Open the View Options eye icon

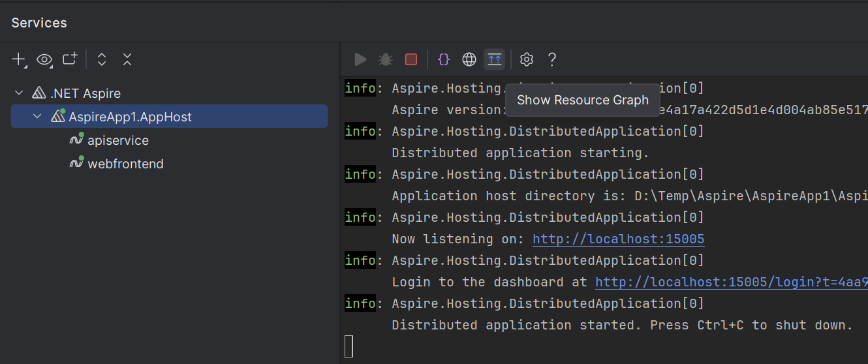tap(44, 60)
